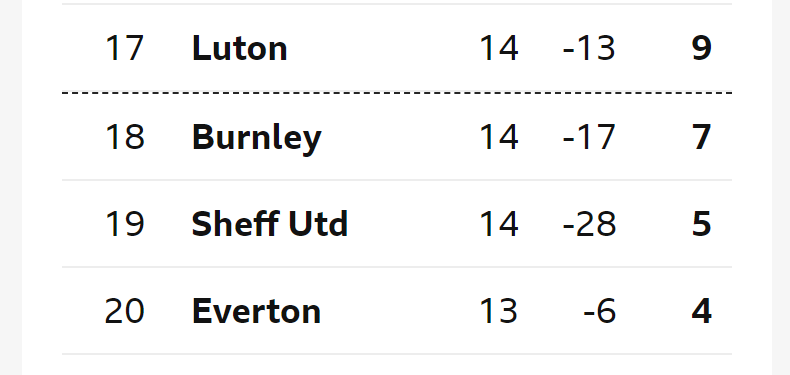Click Burnley's games played value 14

499,137
